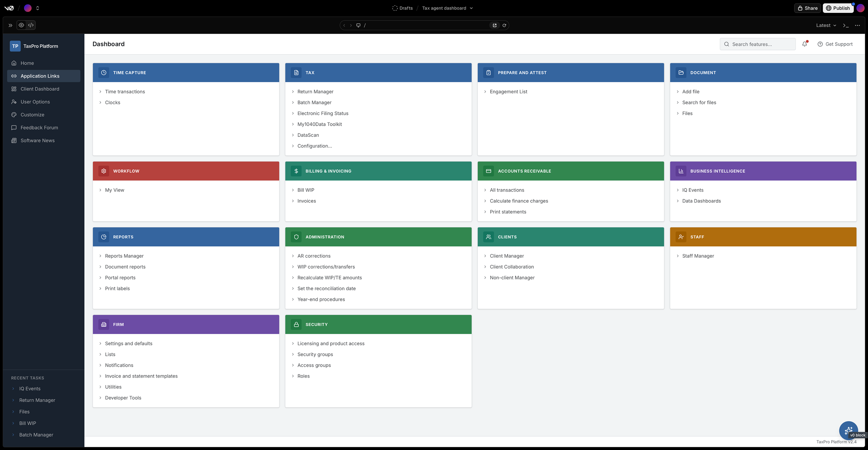
Task: Click the Billing & Invoicing dollar icon
Action: (296, 171)
